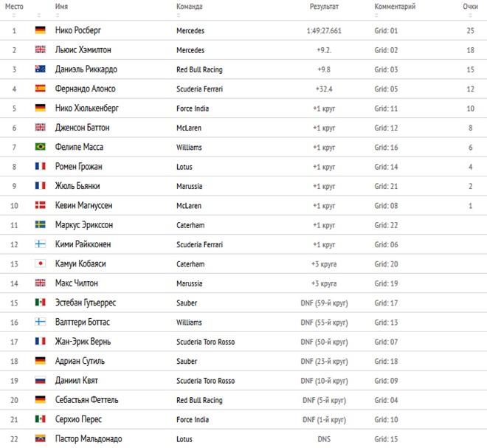Image resolution: width=487 pixels, height=448 pixels.
Task: Sort table by Команда column header
Action: (189, 7)
